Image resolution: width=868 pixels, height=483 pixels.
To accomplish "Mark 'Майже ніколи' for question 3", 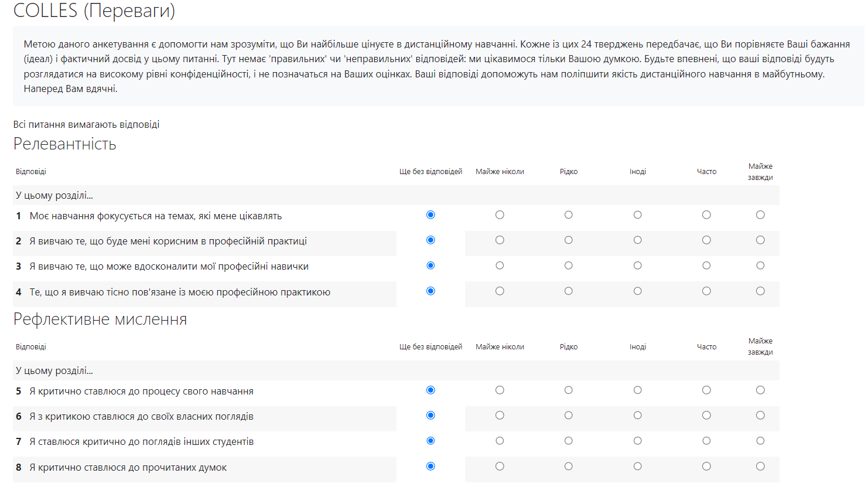I will coord(500,266).
